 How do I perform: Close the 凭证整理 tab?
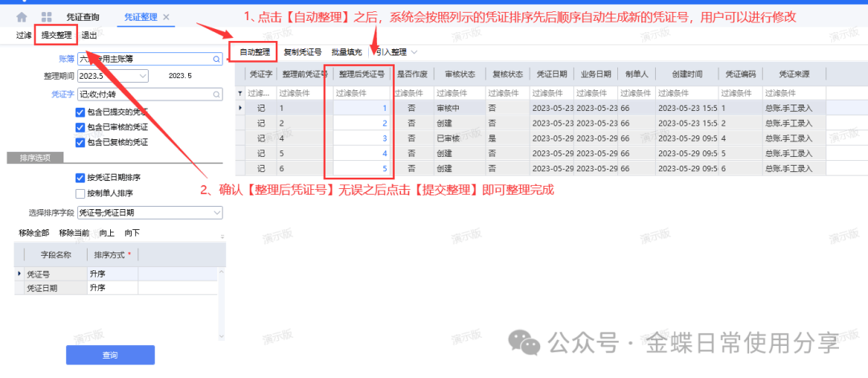[x=166, y=17]
